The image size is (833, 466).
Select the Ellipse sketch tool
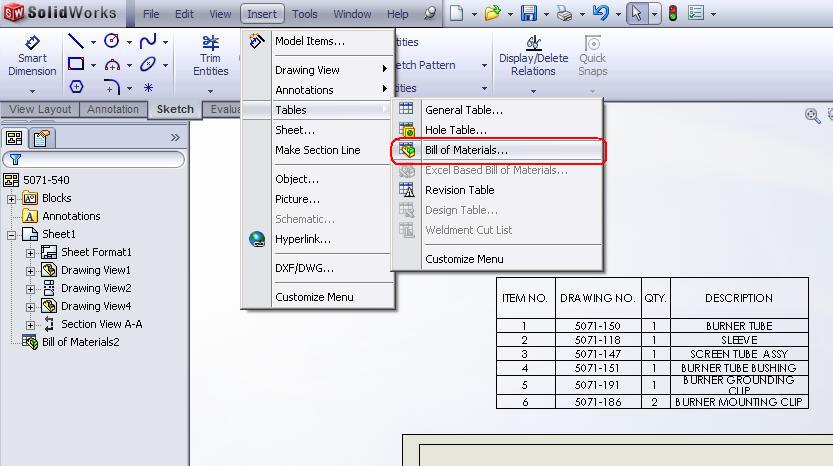[x=148, y=64]
